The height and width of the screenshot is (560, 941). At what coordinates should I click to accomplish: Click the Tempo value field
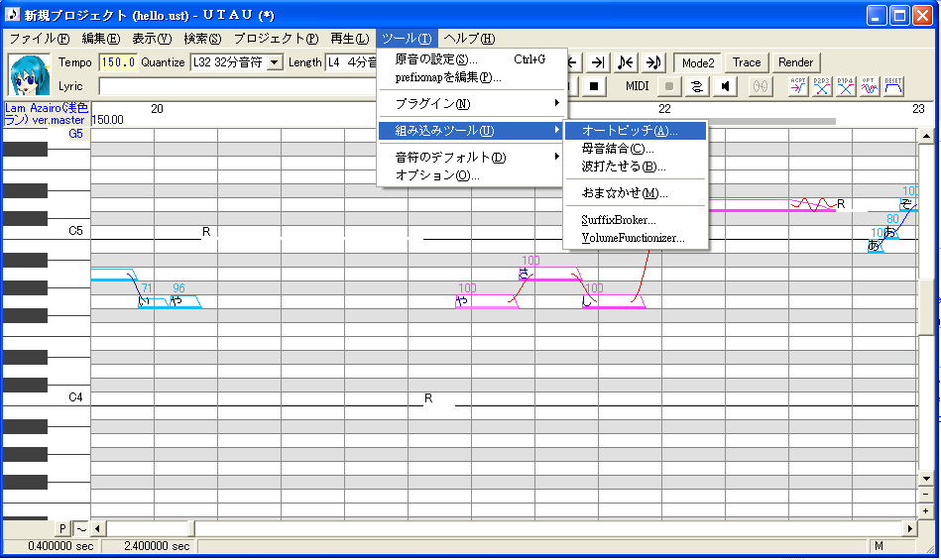(x=118, y=62)
